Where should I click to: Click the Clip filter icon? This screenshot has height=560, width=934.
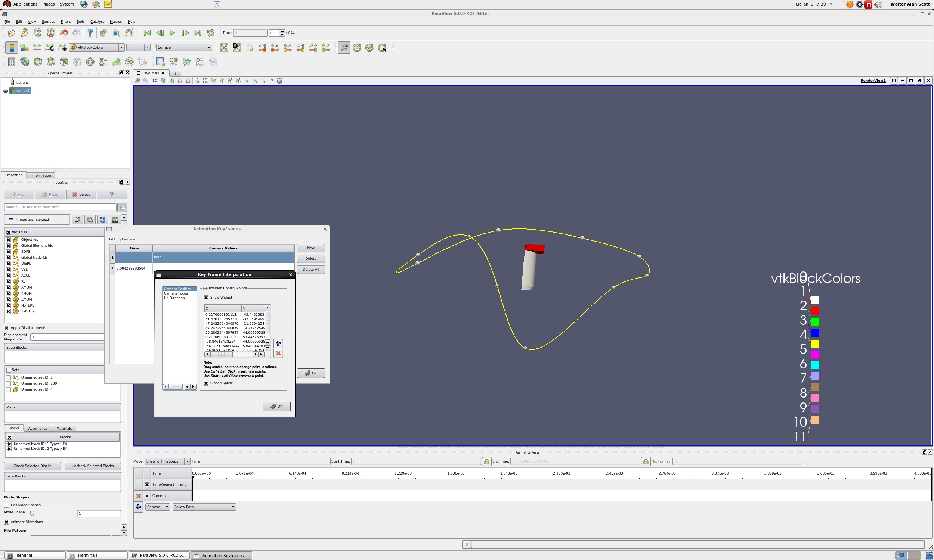coord(37,62)
